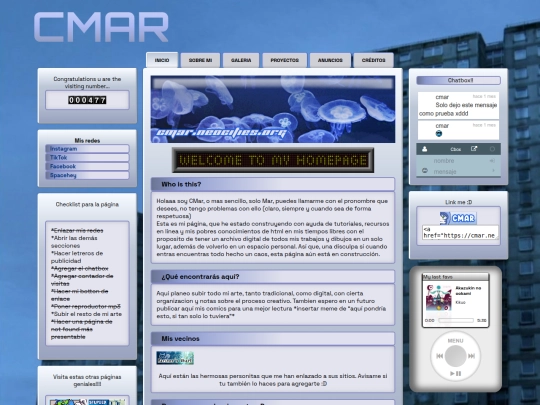
Task: Click the chatbox user profile icon
Action: [425, 149]
